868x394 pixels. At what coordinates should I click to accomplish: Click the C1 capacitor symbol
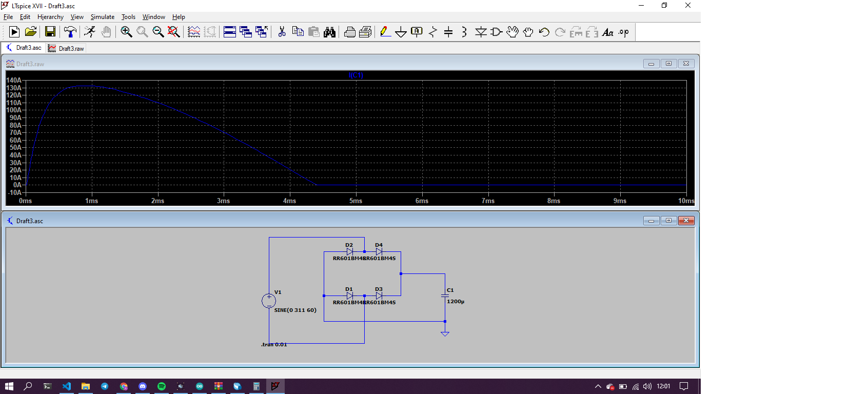pyautogui.click(x=445, y=296)
